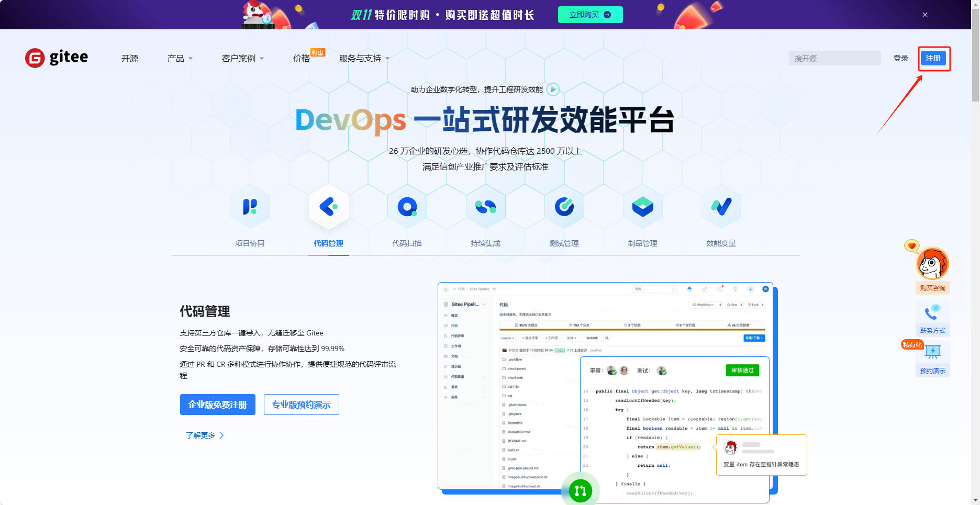Switch to the 代码管理 tab
The width and height of the screenshot is (980, 505).
tap(328, 243)
